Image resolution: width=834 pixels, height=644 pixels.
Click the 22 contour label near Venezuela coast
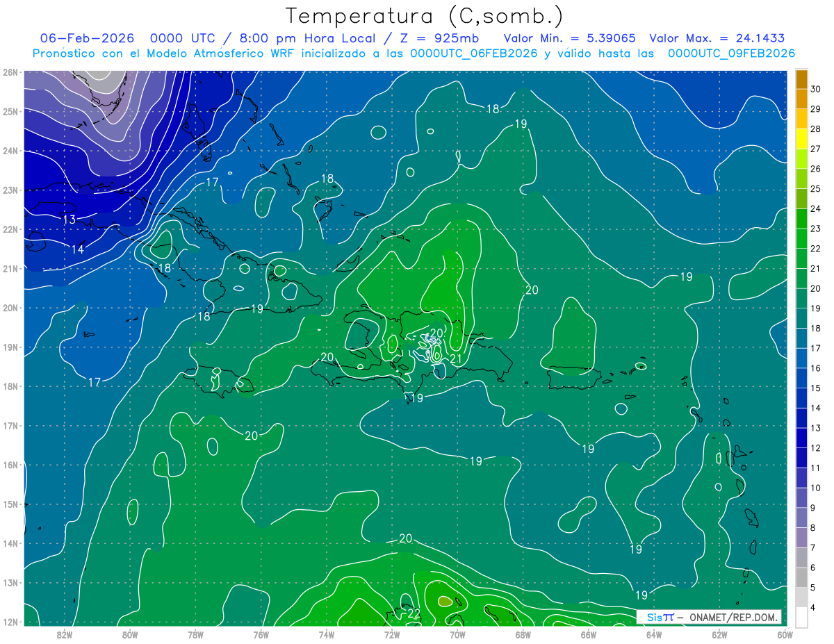pyautogui.click(x=414, y=613)
